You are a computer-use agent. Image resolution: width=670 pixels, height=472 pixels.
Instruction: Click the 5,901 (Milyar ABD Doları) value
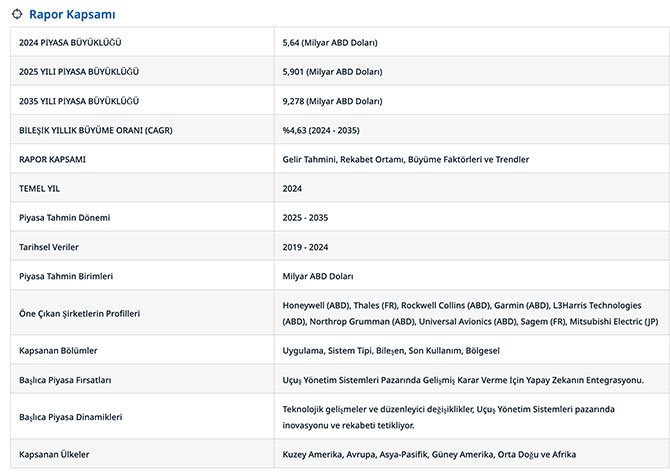point(332,72)
